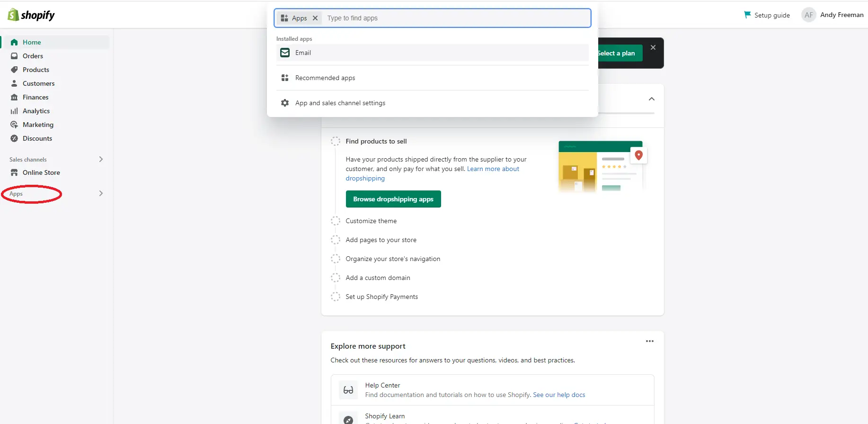Image resolution: width=868 pixels, height=424 pixels.
Task: Click Browse dropshipping apps button
Action: pyautogui.click(x=393, y=199)
